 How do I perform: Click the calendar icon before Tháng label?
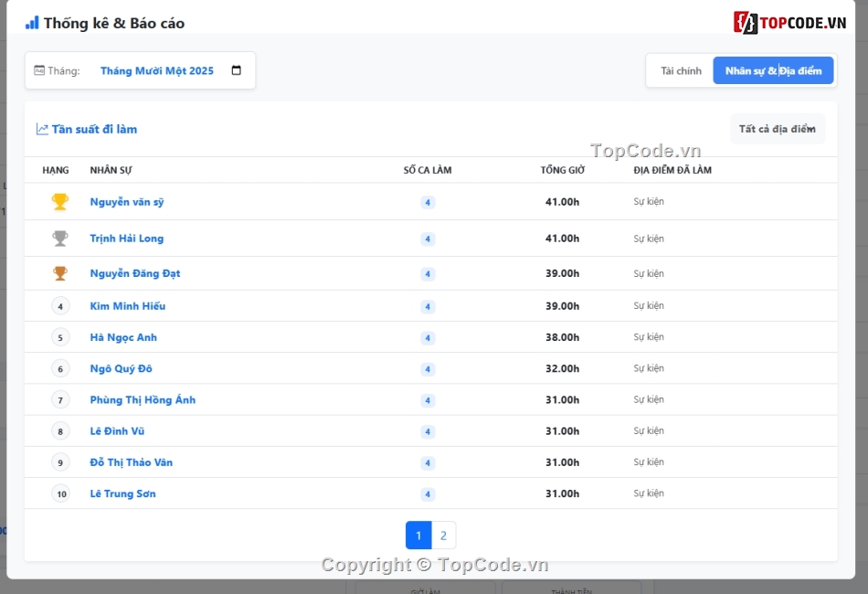pyautogui.click(x=39, y=70)
